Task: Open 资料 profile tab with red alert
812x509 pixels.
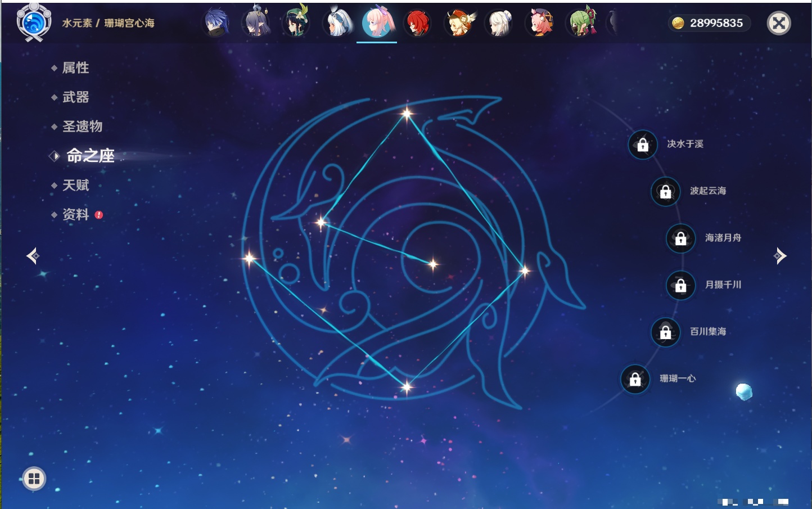Action: pos(75,214)
